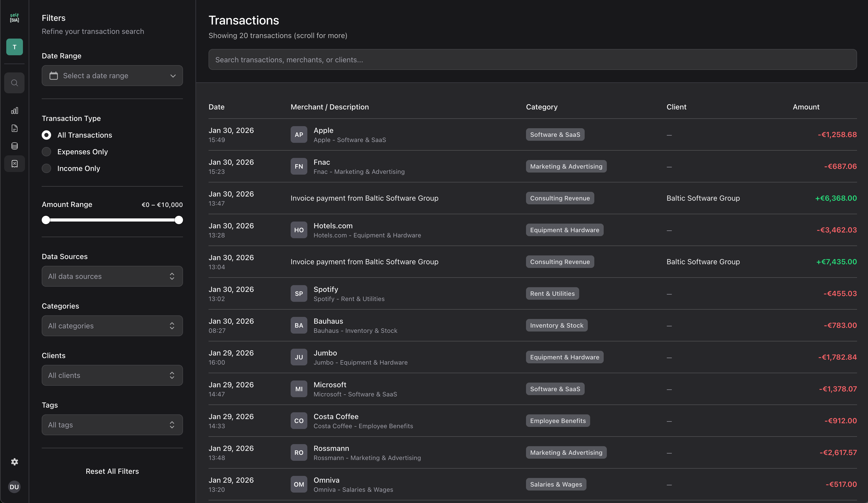Expand the All categories dropdown
This screenshot has width=868, height=503.
click(x=112, y=326)
